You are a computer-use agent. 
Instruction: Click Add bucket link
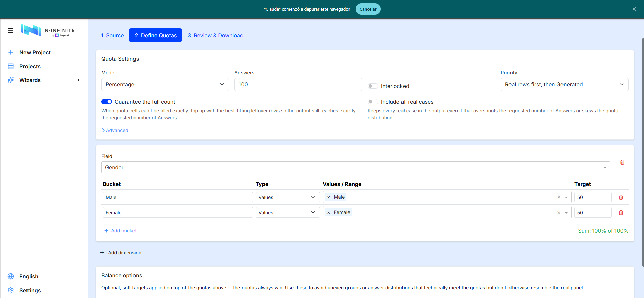pyautogui.click(x=120, y=231)
